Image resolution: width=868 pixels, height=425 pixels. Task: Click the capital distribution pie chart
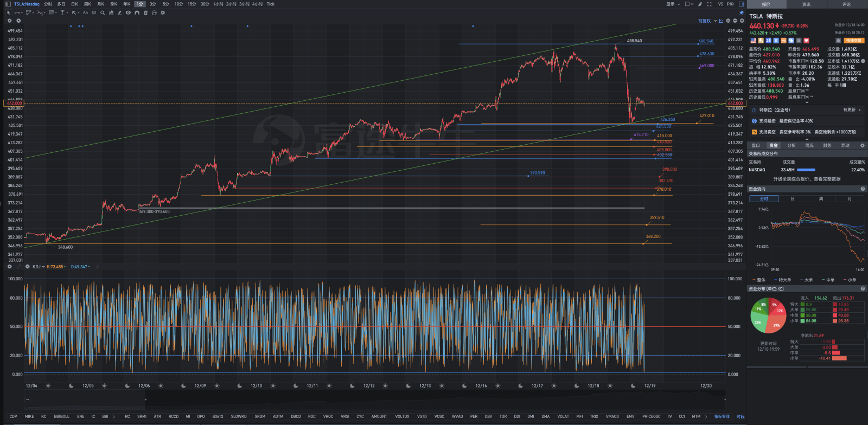768,315
